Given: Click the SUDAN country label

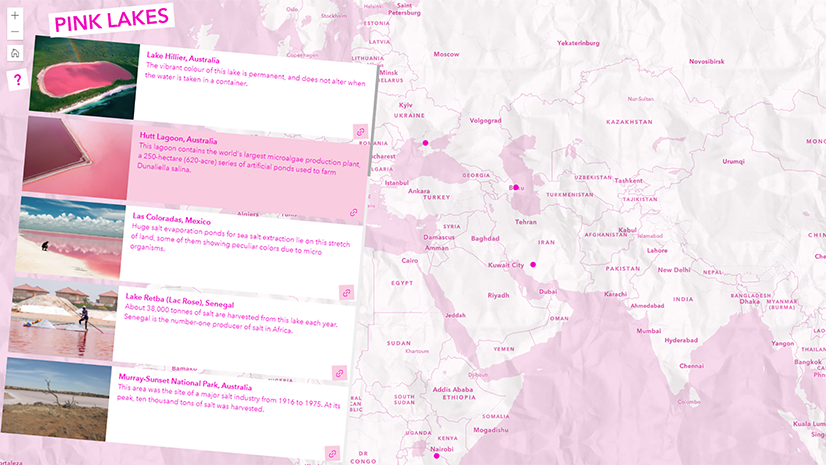Looking at the screenshot, I should (399, 343).
